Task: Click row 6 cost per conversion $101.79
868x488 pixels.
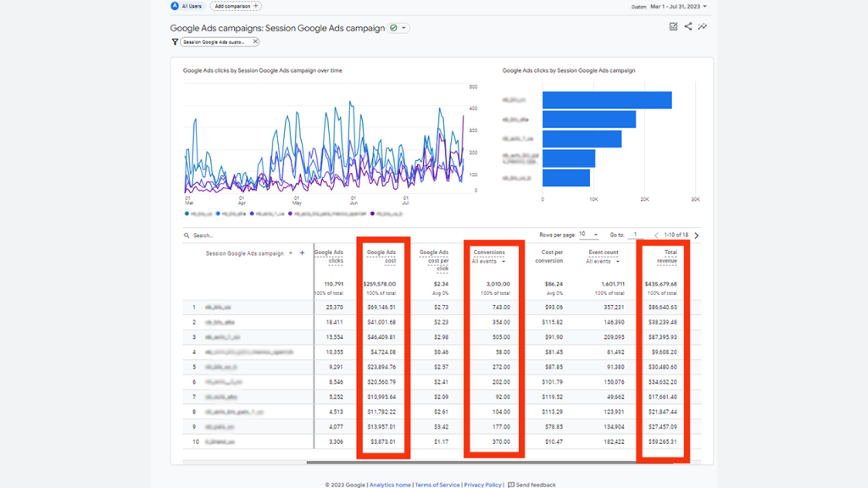Action: (x=553, y=382)
